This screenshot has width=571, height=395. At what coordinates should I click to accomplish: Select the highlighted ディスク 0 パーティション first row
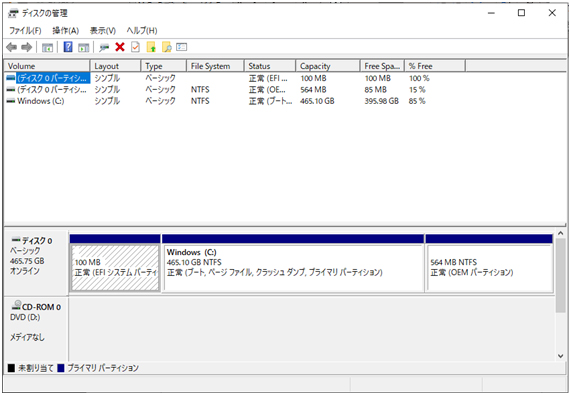[x=52, y=78]
